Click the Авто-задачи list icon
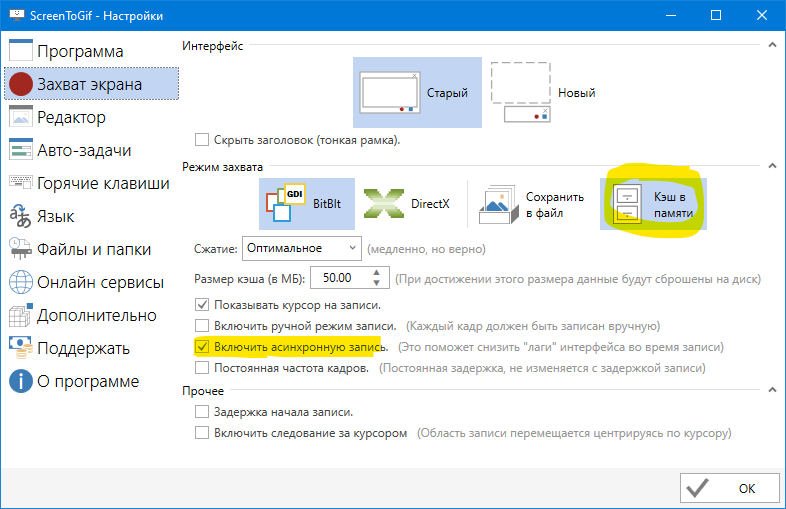The image size is (786, 509). pyautogui.click(x=21, y=149)
